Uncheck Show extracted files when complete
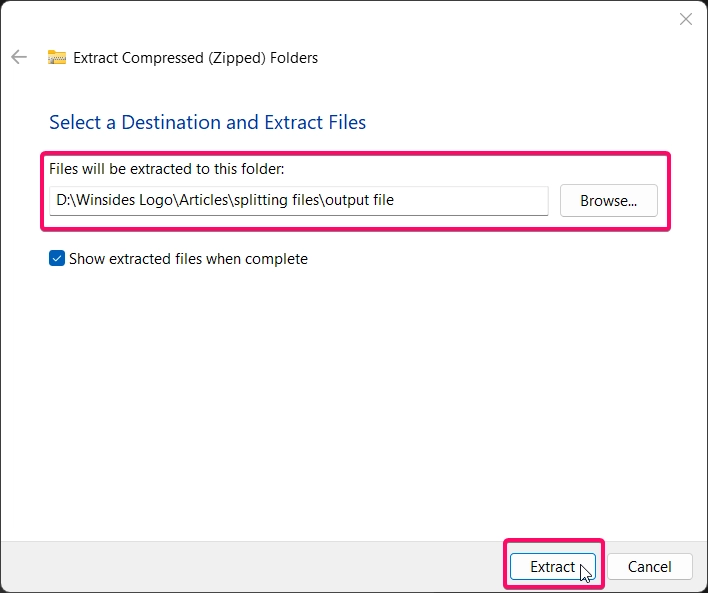Image resolution: width=708 pixels, height=593 pixels. pyautogui.click(x=57, y=258)
